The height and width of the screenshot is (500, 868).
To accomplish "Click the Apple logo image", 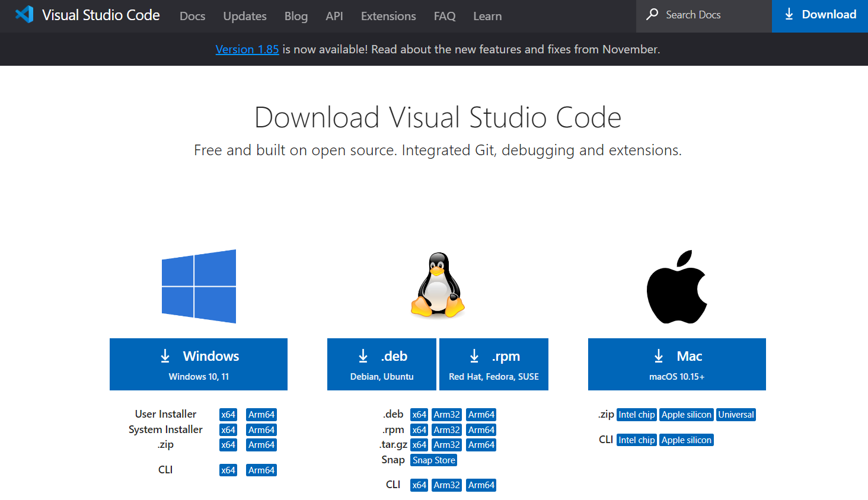I will pyautogui.click(x=676, y=286).
